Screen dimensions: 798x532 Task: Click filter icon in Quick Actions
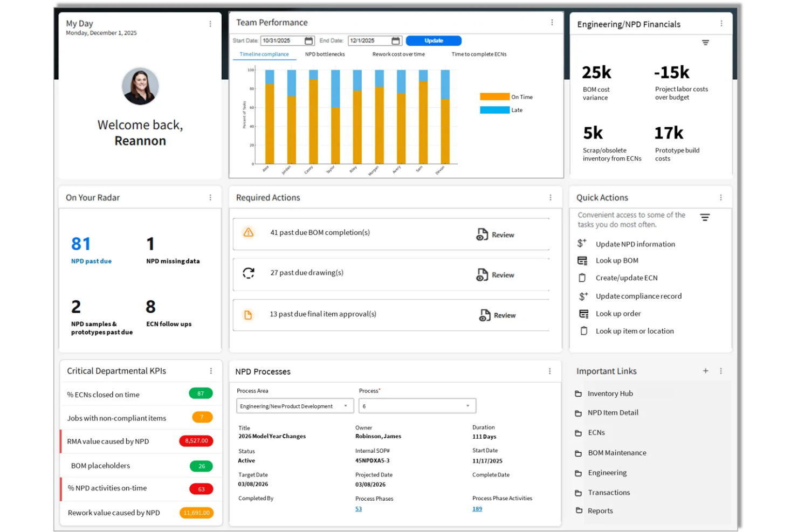pos(705,218)
